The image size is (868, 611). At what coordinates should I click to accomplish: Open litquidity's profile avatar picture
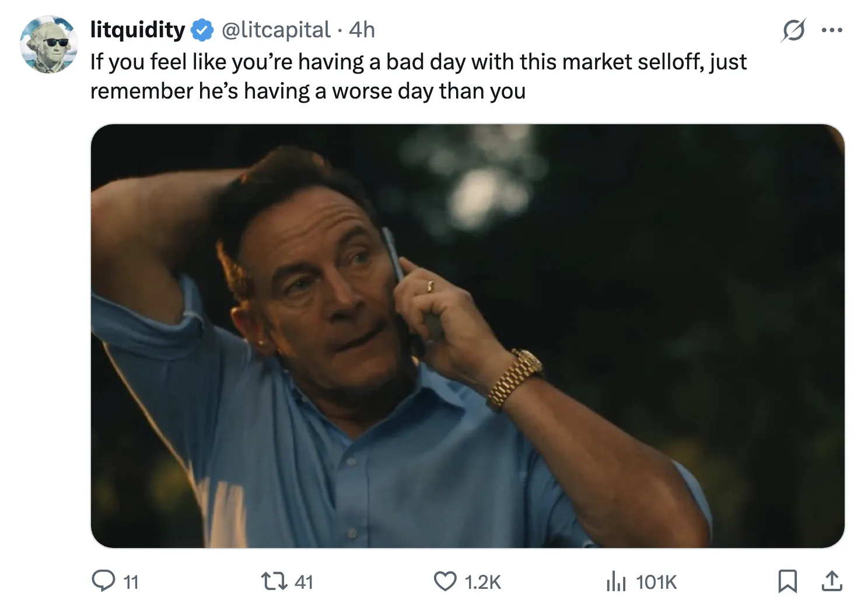48,44
